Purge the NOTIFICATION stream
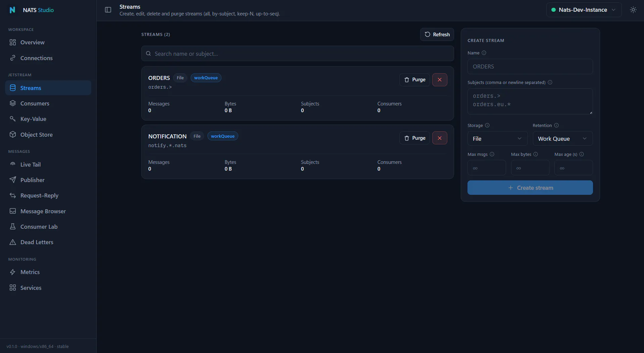 click(414, 138)
